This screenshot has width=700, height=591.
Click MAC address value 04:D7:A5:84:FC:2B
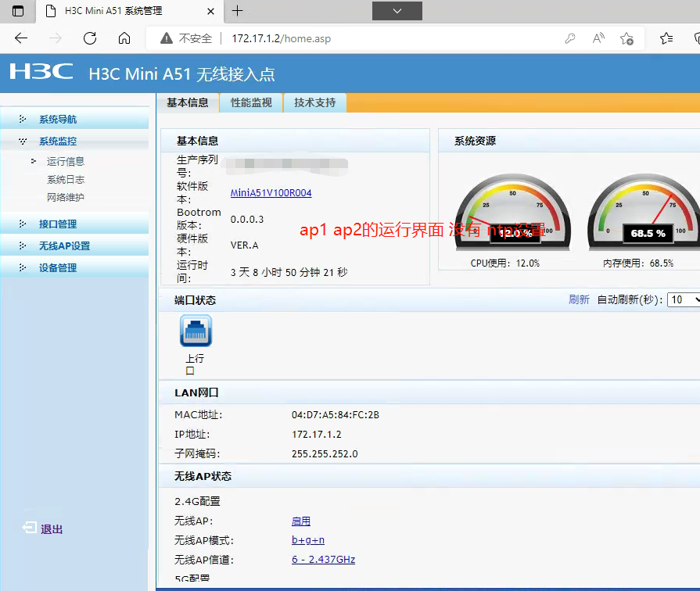(x=336, y=414)
